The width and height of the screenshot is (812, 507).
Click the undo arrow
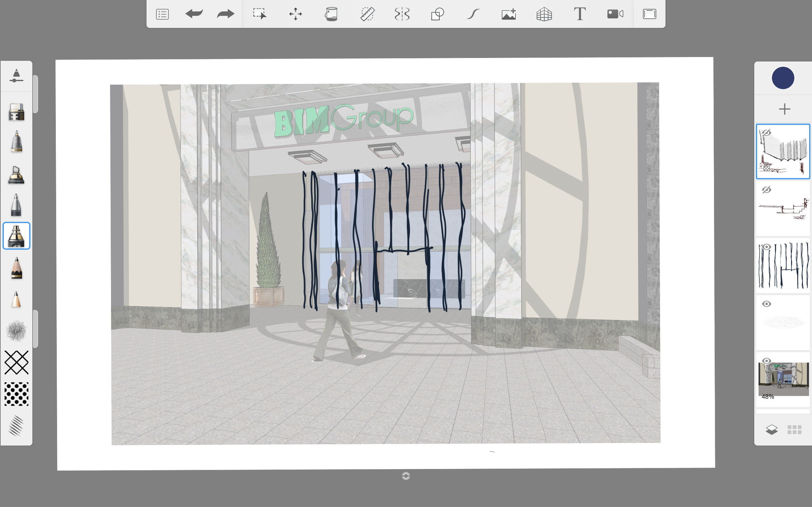(194, 14)
